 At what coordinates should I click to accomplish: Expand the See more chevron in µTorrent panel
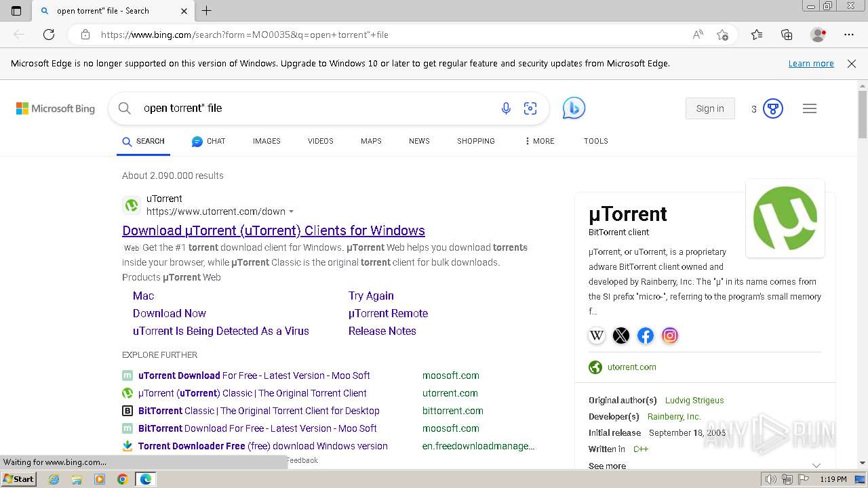click(x=816, y=466)
